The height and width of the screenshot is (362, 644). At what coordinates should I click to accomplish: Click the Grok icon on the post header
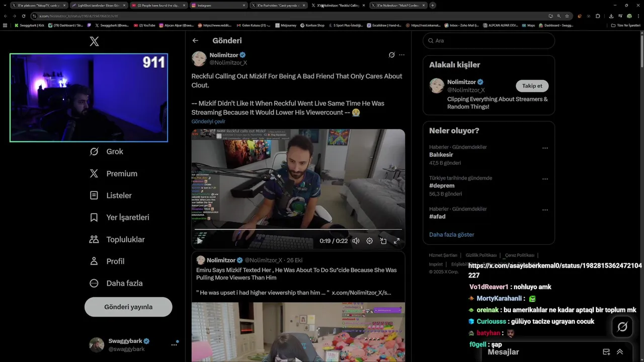point(391,55)
